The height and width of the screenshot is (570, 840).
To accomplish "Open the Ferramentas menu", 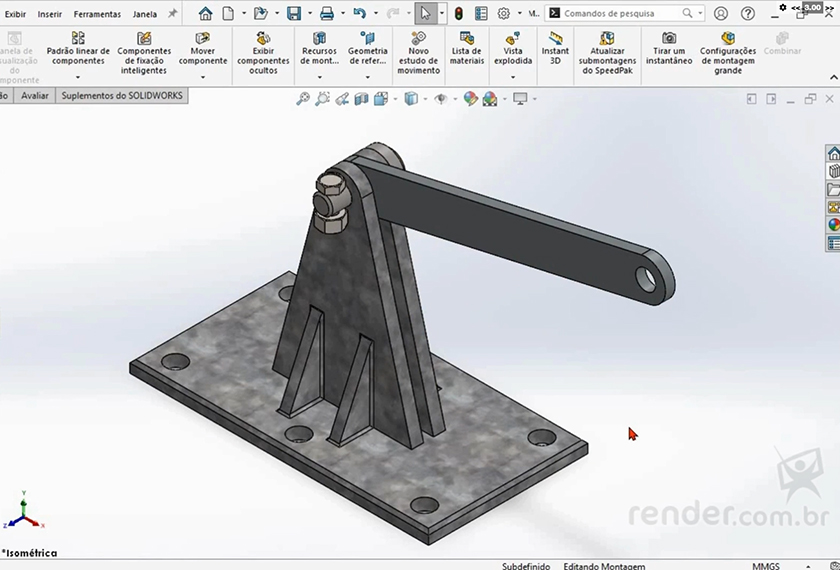I will point(97,14).
